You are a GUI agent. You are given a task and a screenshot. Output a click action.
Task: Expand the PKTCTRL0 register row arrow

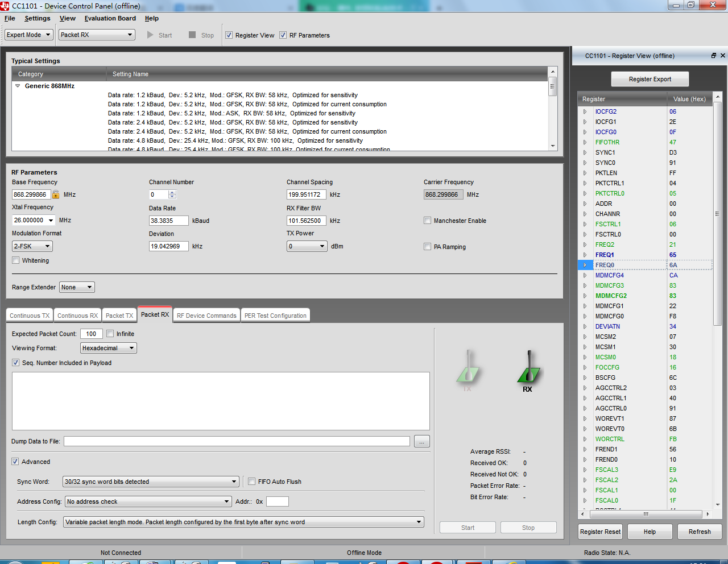tap(585, 193)
